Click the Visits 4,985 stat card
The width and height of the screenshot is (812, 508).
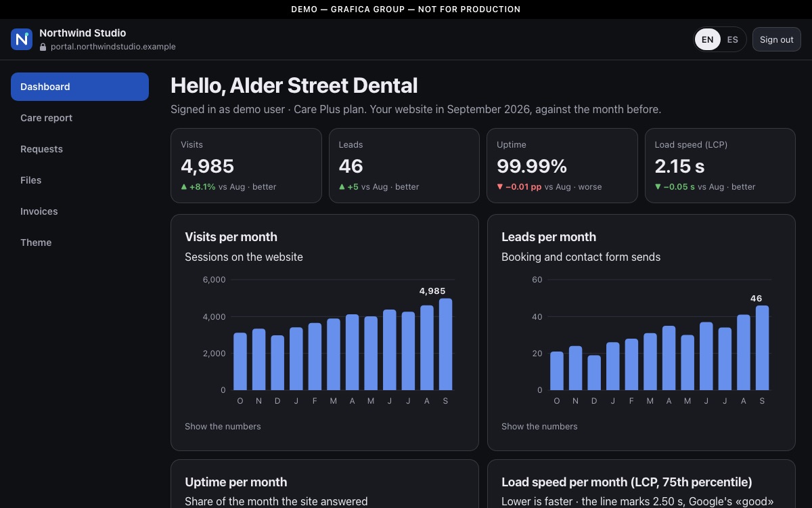click(x=246, y=166)
